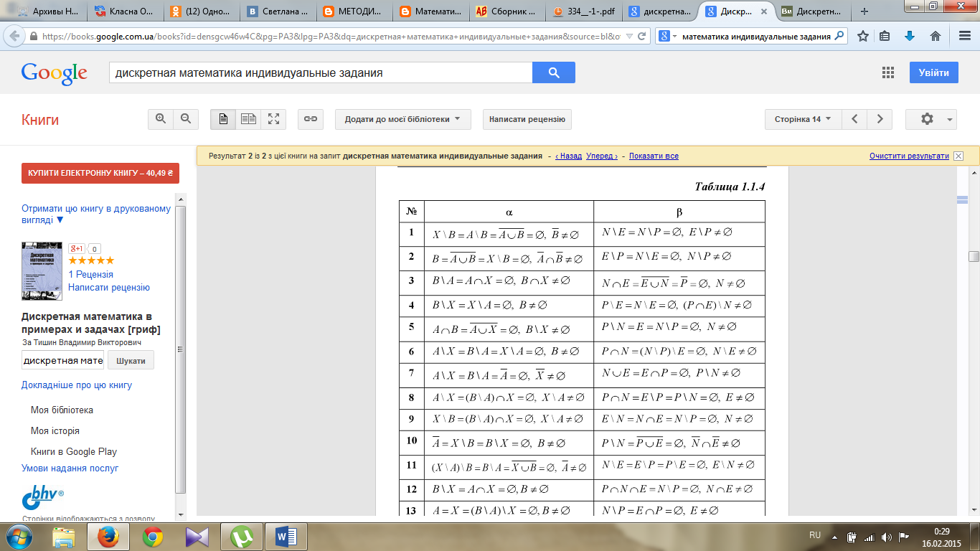
Task: Click 'Показати все' results link
Action: [x=654, y=156]
